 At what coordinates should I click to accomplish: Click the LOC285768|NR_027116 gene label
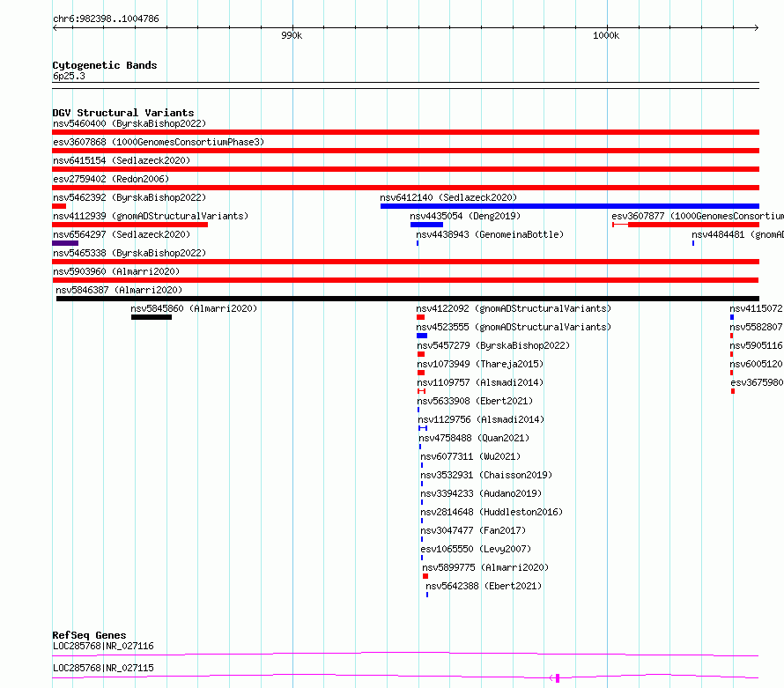click(103, 646)
